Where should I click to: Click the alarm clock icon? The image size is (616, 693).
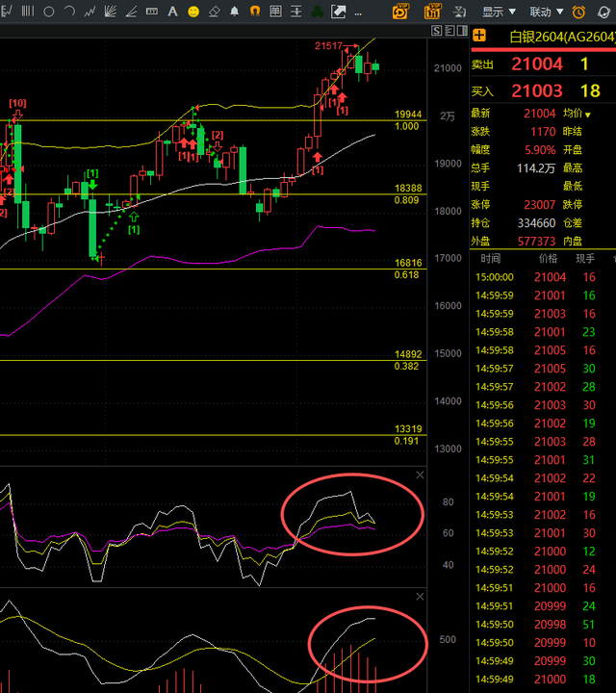click(x=577, y=12)
